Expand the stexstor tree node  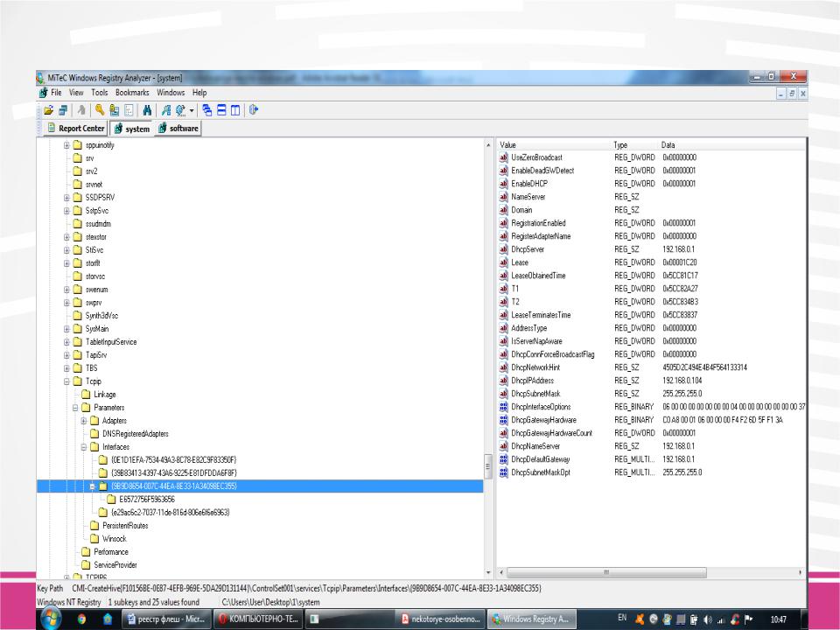pos(67,237)
